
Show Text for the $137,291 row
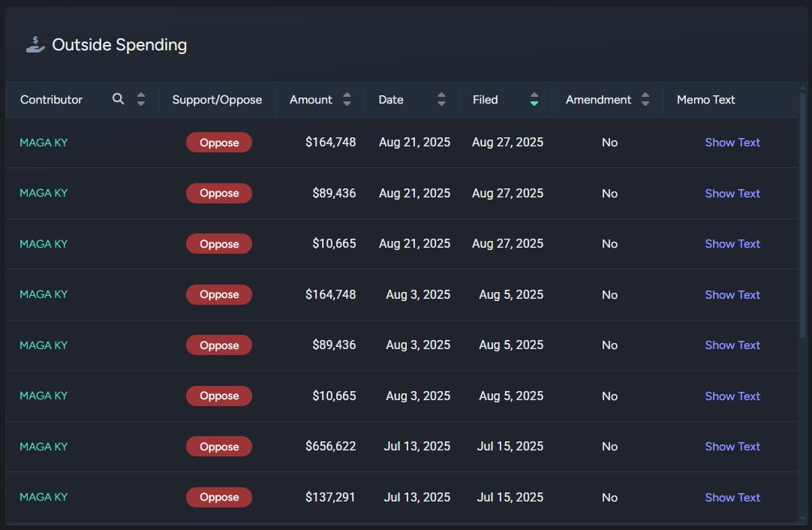click(x=732, y=498)
